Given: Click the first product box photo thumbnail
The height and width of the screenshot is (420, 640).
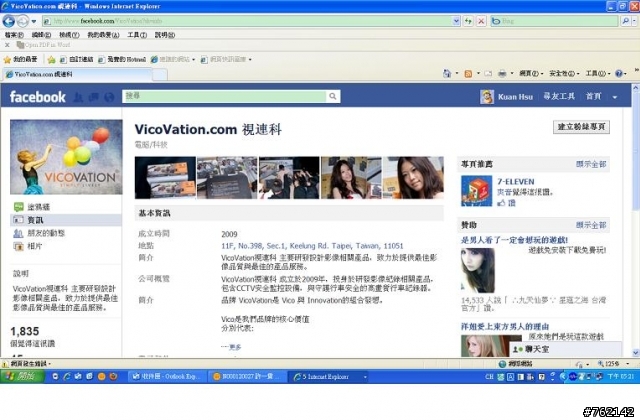Looking at the screenshot, I should (165, 178).
